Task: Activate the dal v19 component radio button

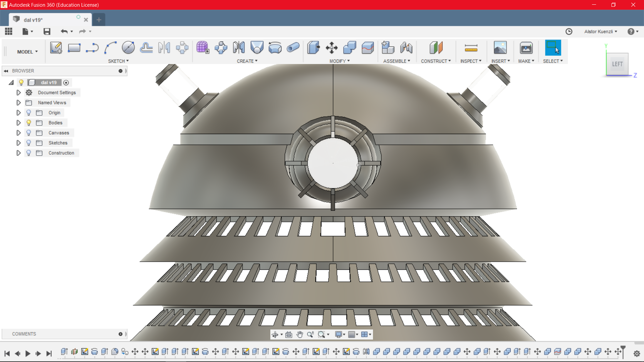Action: (66, 82)
